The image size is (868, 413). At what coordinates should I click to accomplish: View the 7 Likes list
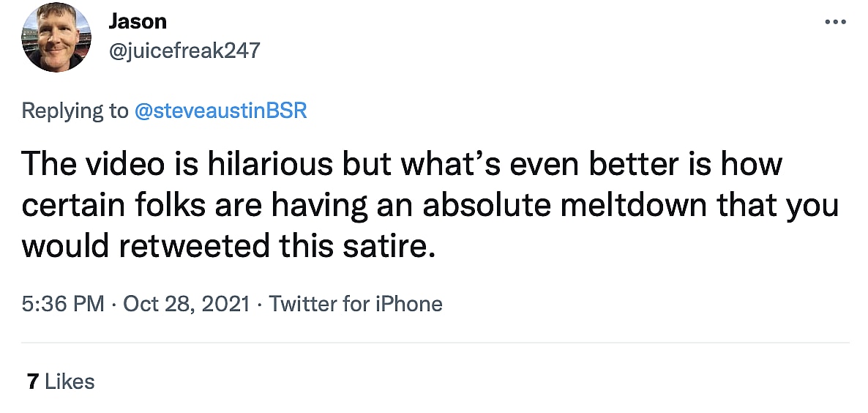(x=61, y=382)
